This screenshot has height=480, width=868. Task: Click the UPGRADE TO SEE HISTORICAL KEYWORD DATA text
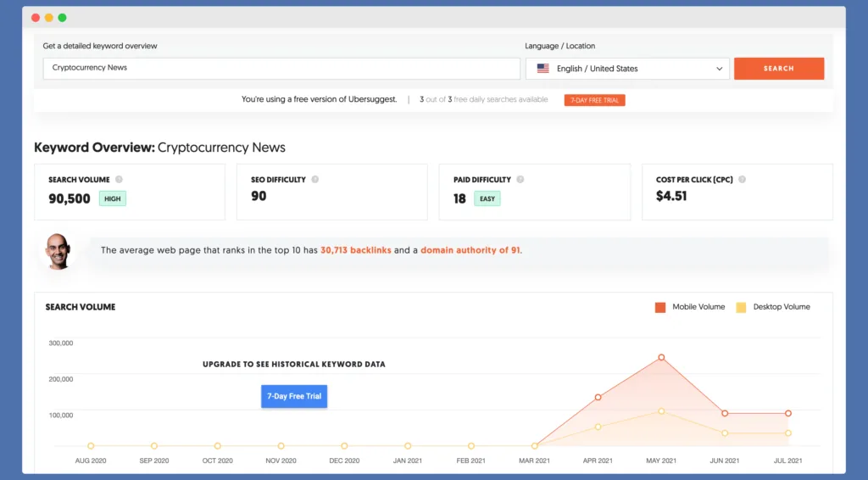[x=294, y=365]
